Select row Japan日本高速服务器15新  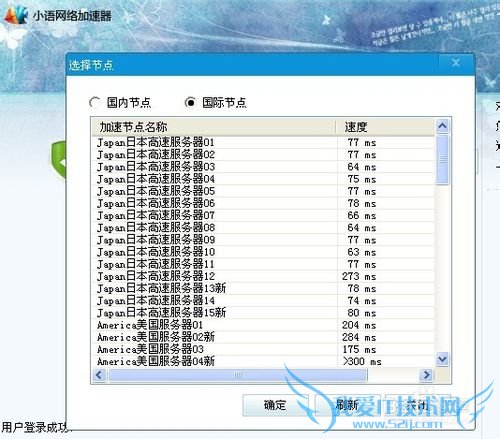(263, 313)
